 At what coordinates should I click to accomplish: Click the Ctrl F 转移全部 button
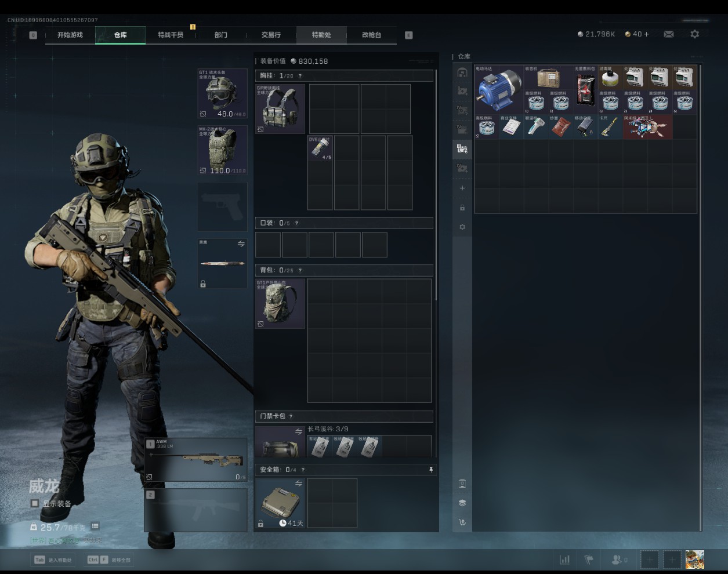click(109, 560)
